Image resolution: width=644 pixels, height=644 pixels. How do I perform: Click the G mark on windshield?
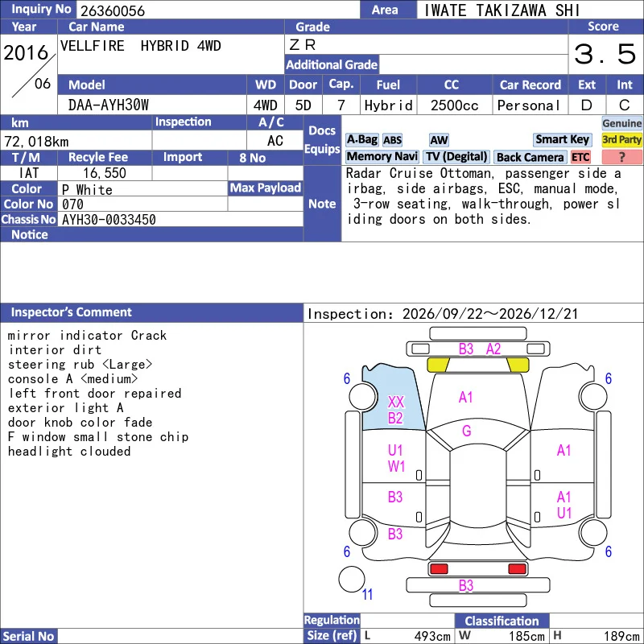click(x=467, y=431)
